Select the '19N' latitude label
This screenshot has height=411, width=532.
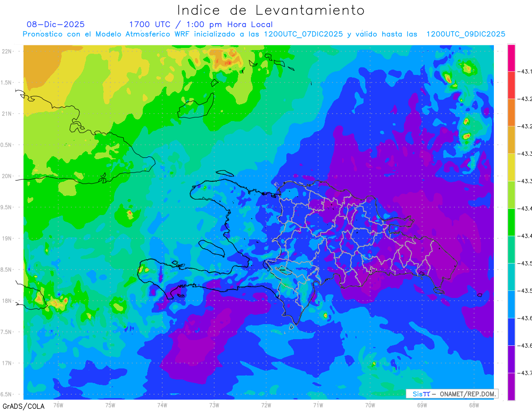[7, 238]
